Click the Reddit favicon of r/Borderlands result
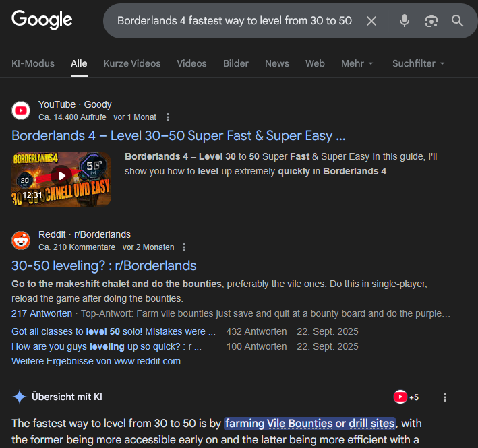Screen dimensions: 478x448 tap(21, 241)
